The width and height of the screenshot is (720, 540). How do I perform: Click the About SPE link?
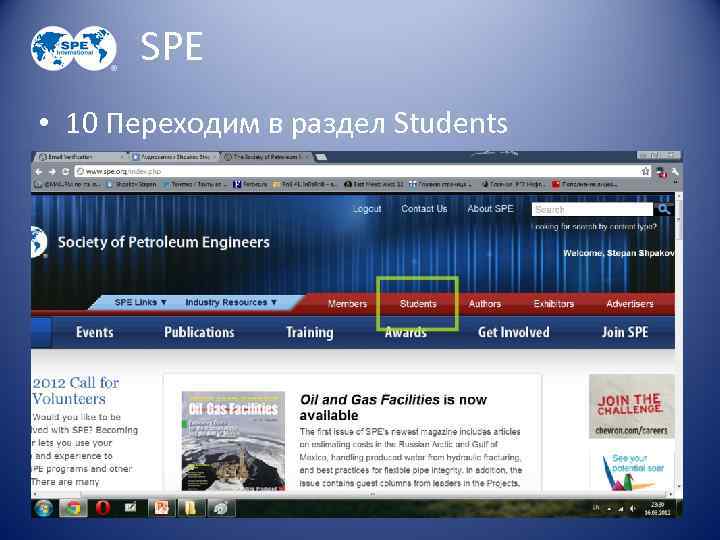(x=490, y=208)
